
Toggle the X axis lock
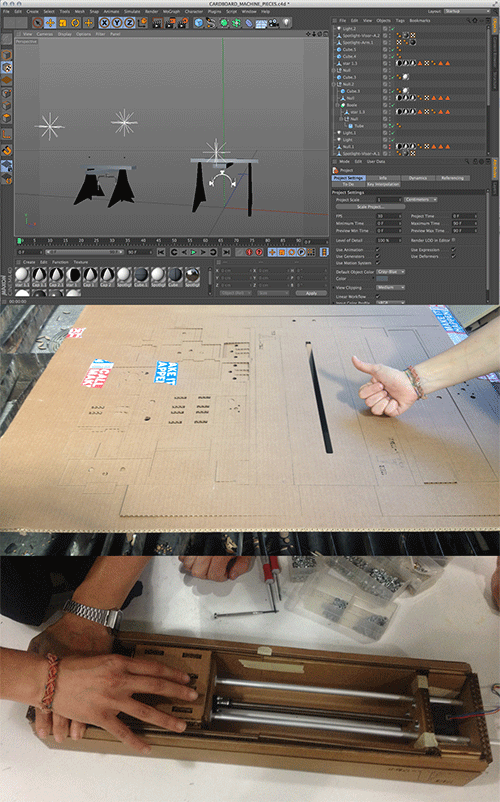click(x=104, y=23)
